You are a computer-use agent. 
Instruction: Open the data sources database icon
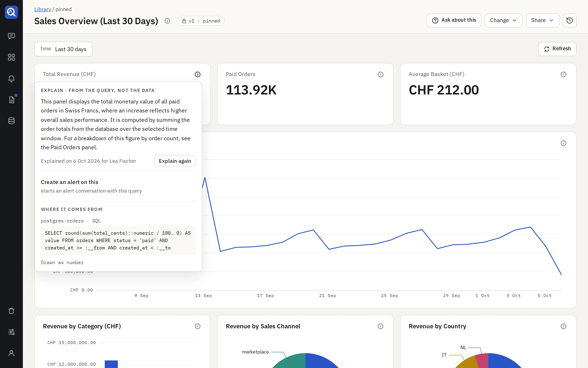tap(11, 121)
